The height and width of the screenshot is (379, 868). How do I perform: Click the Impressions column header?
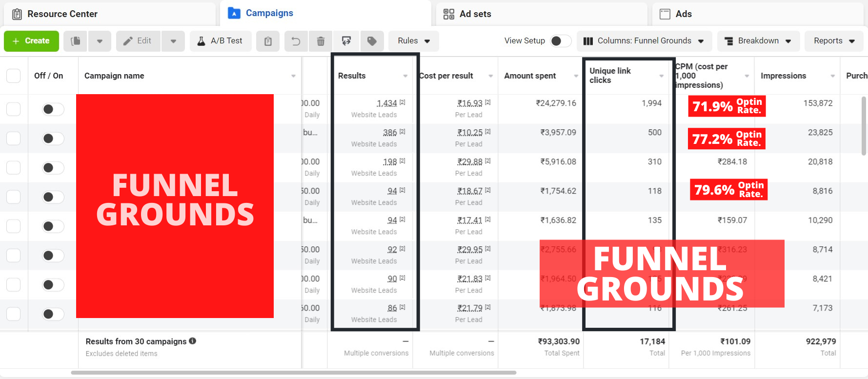click(x=783, y=76)
